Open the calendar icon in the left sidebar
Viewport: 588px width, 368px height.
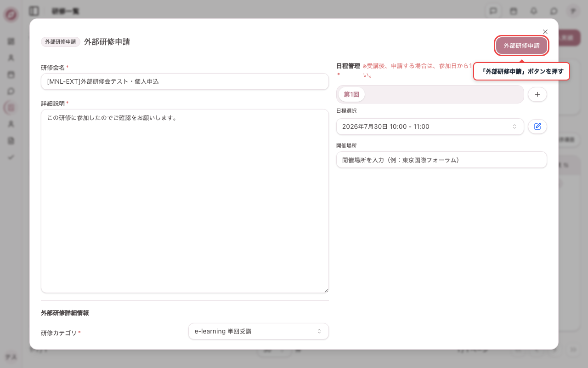pos(11,75)
